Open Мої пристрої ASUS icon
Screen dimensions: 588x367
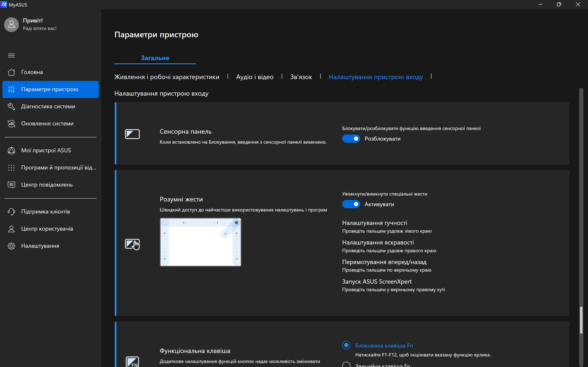tap(11, 150)
